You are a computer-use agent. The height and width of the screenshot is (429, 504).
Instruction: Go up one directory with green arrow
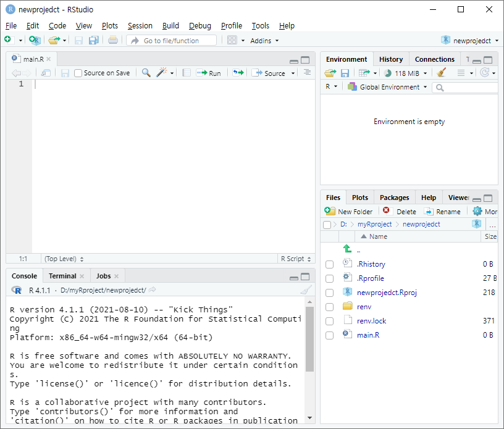[347, 248]
